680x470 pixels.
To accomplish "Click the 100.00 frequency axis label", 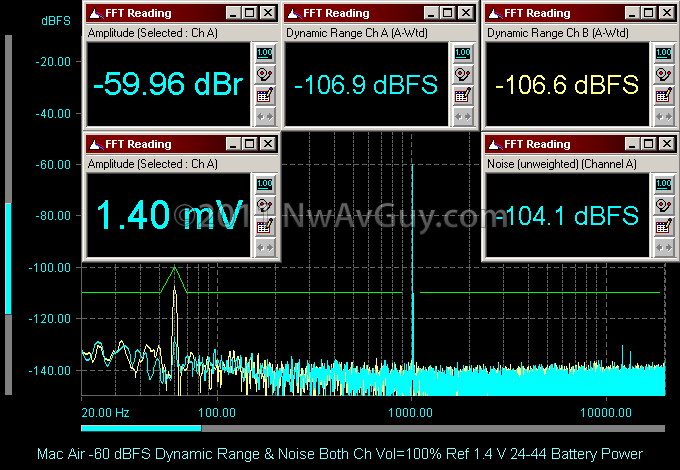I will point(217,412).
